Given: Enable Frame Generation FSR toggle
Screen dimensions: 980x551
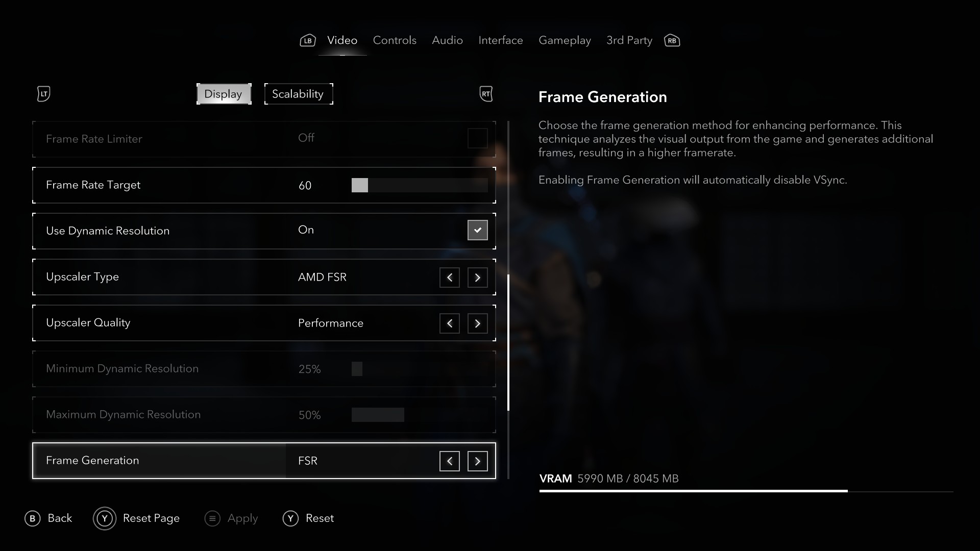Looking at the screenshot, I should coord(478,460).
